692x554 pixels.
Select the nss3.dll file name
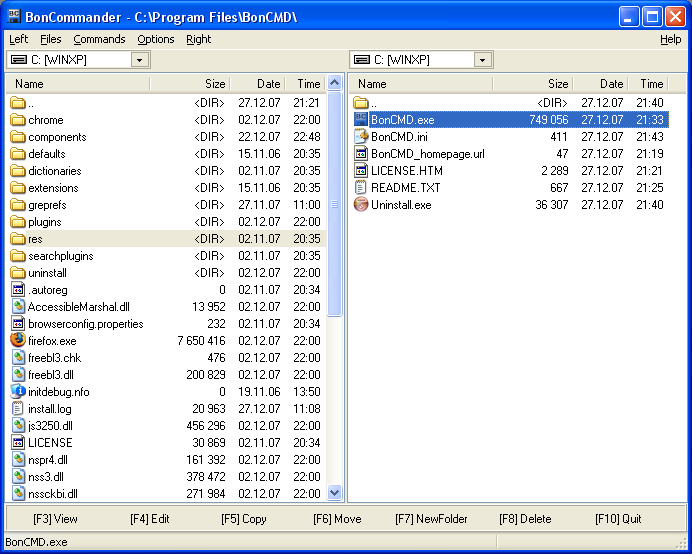(46, 477)
